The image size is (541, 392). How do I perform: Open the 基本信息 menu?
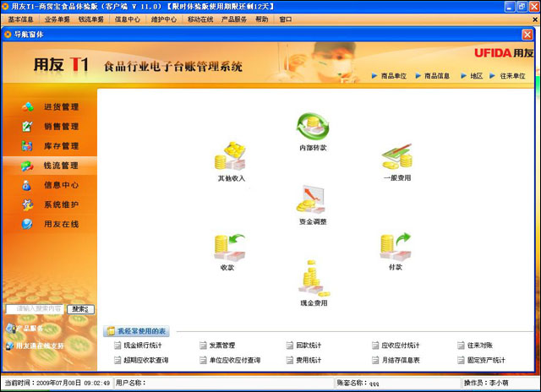click(x=20, y=19)
